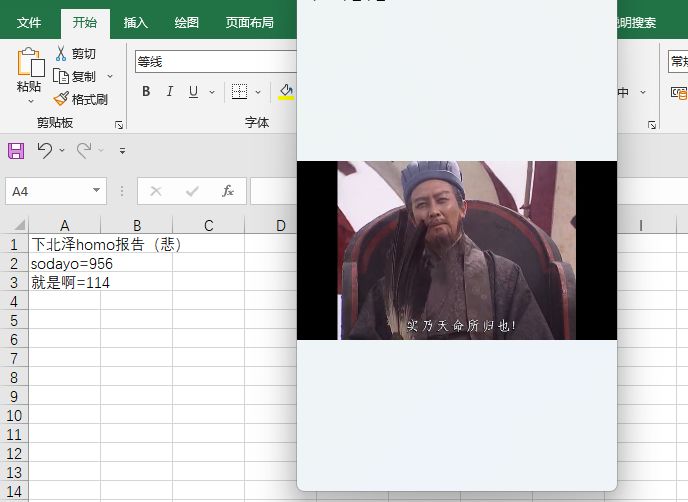Click the Redo arrow
The width and height of the screenshot is (688, 502).
[84, 151]
